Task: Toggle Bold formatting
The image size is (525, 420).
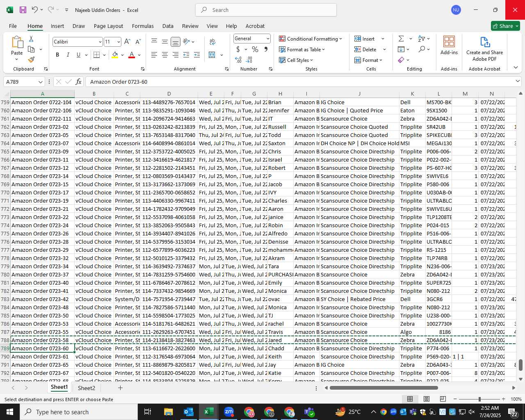Action: tap(57, 55)
